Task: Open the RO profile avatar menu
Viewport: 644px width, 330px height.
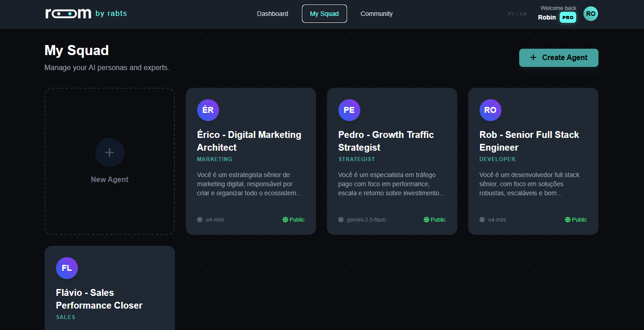Action: [x=590, y=13]
